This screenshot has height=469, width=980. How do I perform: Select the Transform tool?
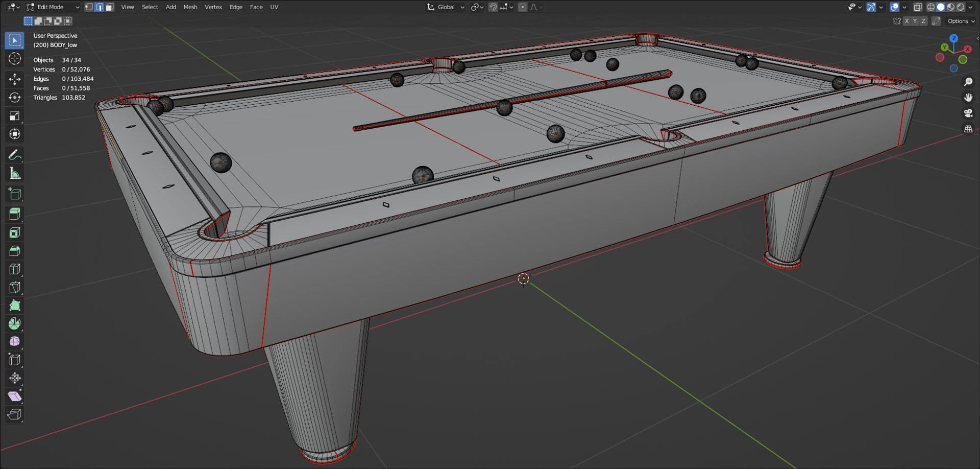pyautogui.click(x=14, y=134)
